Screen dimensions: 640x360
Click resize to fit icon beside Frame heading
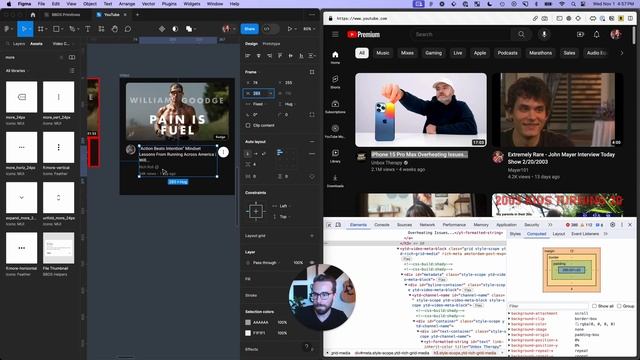(312, 72)
